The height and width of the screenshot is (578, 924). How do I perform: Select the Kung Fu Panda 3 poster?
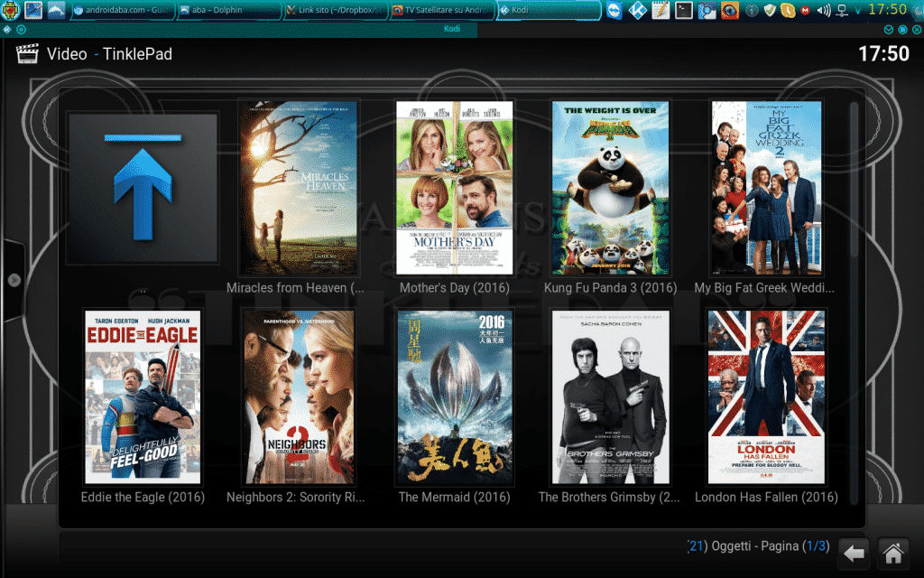pyautogui.click(x=611, y=188)
